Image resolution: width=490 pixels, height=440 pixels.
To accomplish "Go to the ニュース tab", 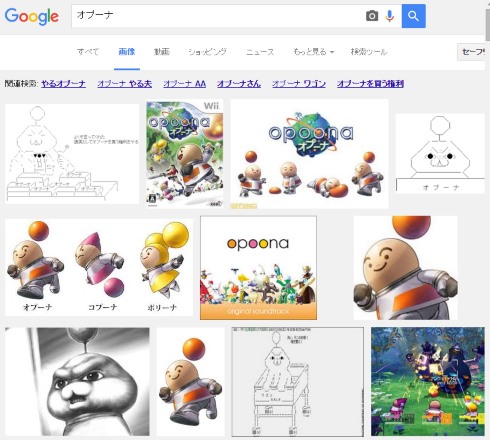I will tap(260, 52).
